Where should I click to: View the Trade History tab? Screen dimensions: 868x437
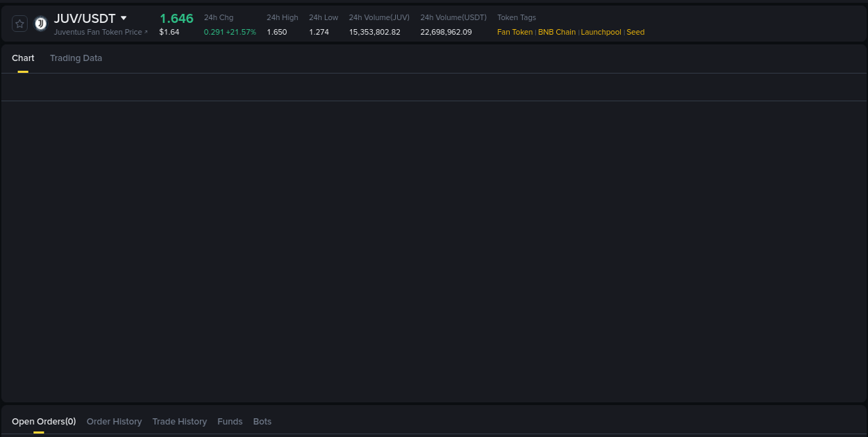[179, 421]
